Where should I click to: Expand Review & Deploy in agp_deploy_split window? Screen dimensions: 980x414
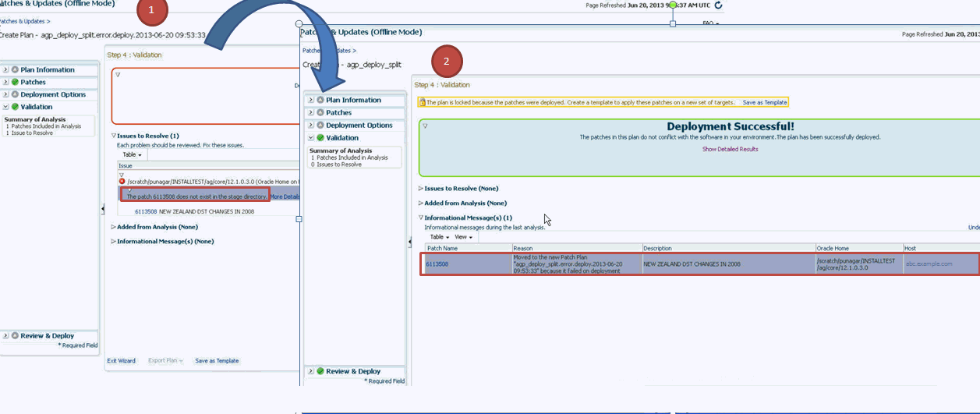311,371
